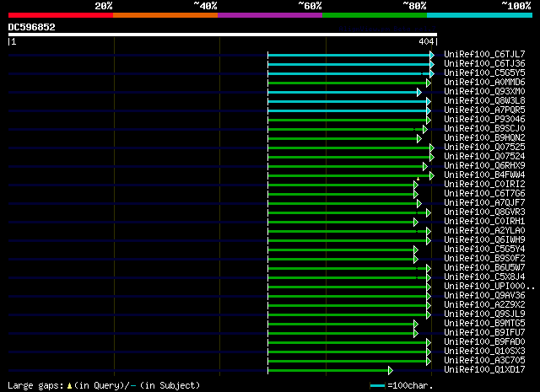Open the UniRef100_A7PQR5 hit label

click(484, 110)
